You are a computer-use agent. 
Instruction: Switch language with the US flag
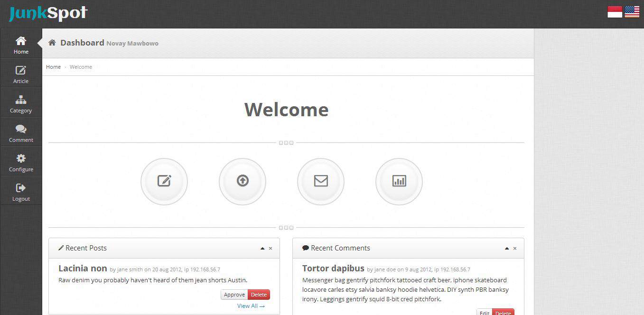[x=632, y=12]
